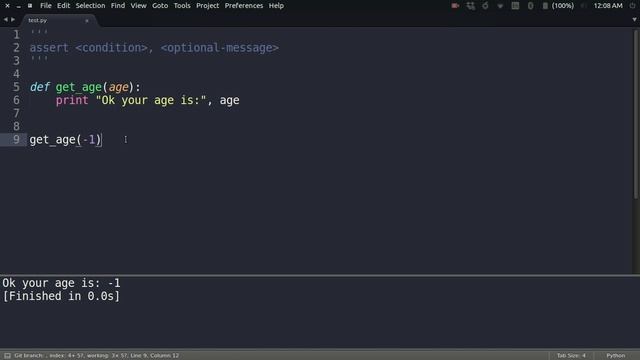Click the get_age(-1) call on line 9

pyautogui.click(x=65, y=140)
